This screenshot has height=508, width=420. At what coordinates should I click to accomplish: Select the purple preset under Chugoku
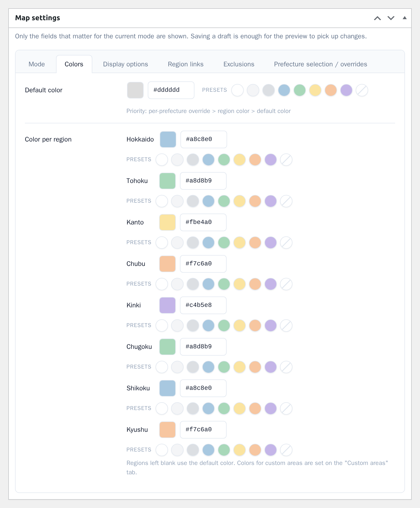[271, 367]
